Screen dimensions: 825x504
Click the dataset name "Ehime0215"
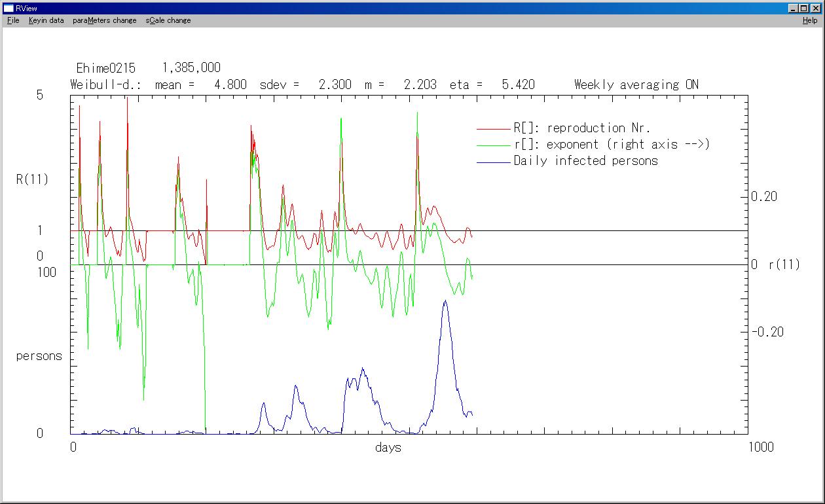tap(105, 67)
